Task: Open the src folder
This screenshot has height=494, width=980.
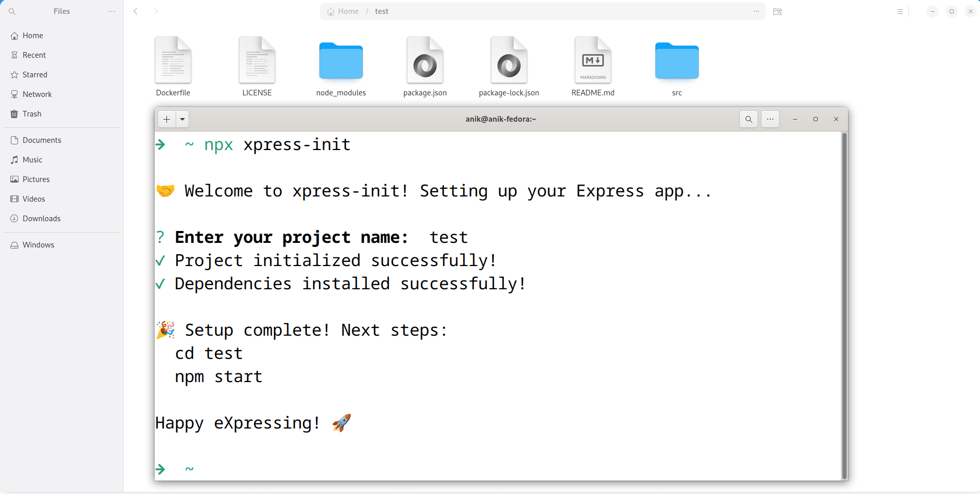Action: click(677, 60)
